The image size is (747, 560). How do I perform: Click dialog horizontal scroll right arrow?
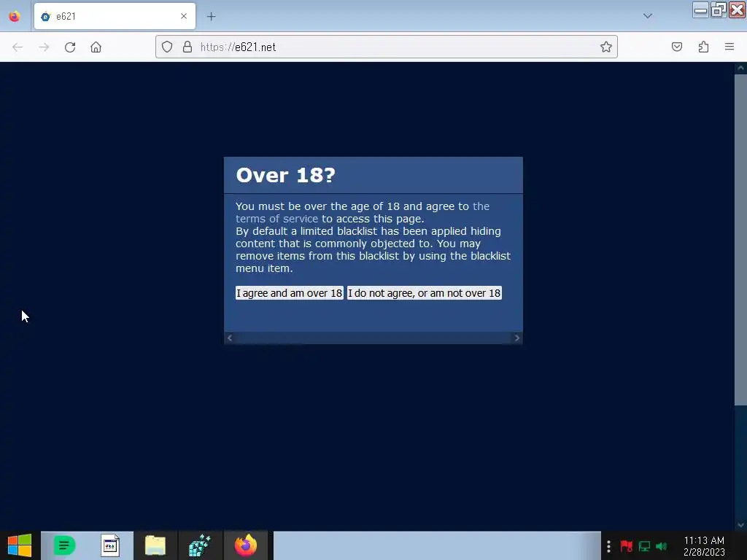[517, 338]
